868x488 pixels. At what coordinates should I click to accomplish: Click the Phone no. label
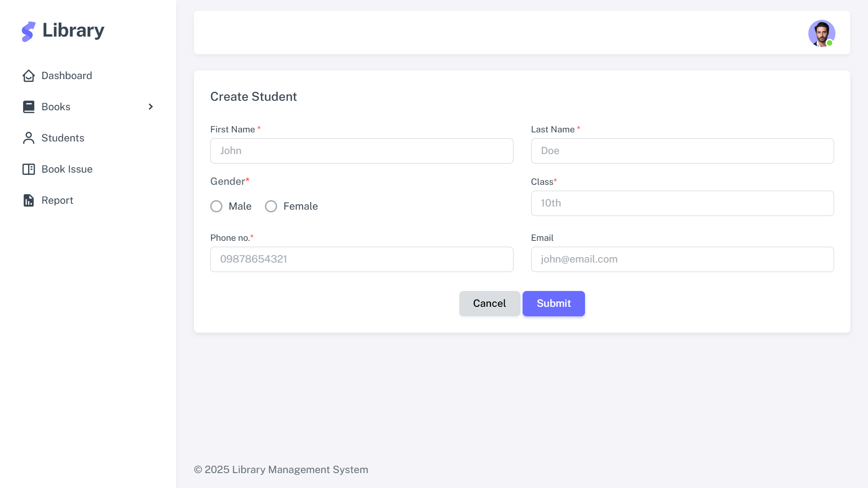231,238
